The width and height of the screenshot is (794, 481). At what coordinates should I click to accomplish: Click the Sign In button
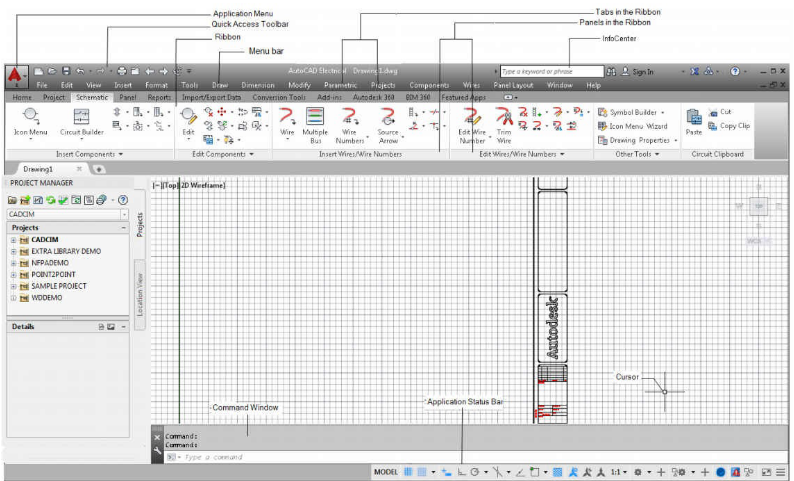click(x=638, y=71)
